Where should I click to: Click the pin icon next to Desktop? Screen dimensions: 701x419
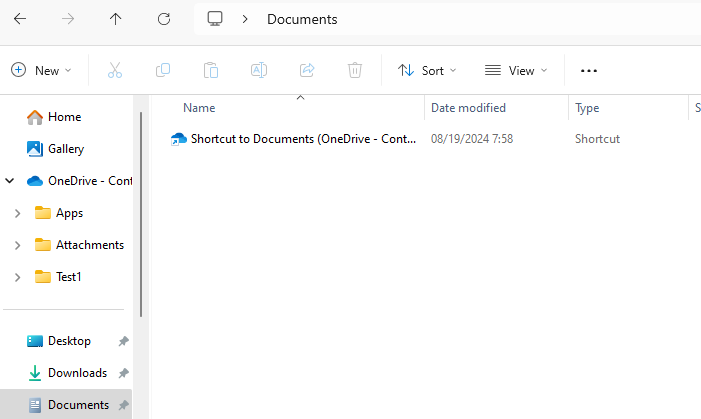point(123,341)
